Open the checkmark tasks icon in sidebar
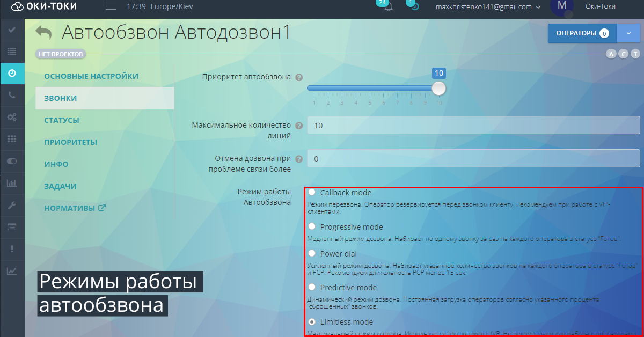This screenshot has width=644, height=337. (x=12, y=31)
